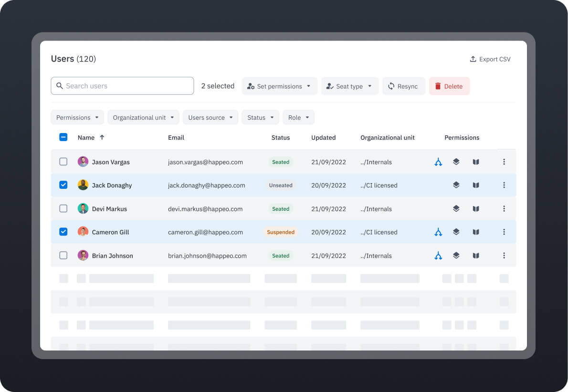568x392 pixels.
Task: Open the three-dot menu for Cameron Gill
Action: pyautogui.click(x=504, y=232)
